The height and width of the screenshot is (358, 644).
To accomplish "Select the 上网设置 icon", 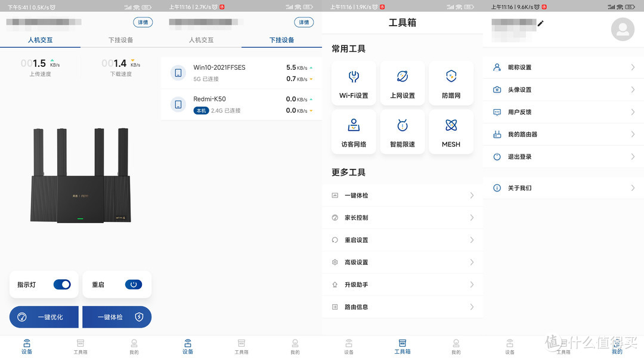I will pyautogui.click(x=402, y=82).
